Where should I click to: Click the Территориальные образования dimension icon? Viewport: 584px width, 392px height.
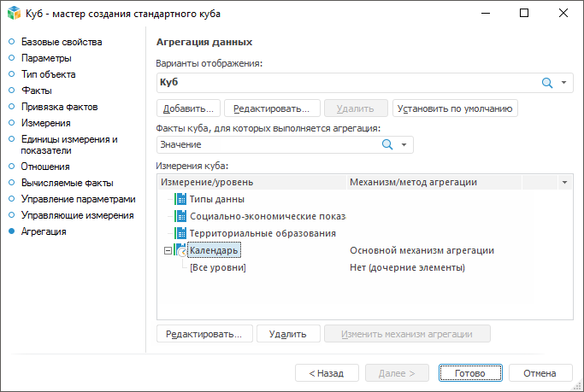(180, 233)
